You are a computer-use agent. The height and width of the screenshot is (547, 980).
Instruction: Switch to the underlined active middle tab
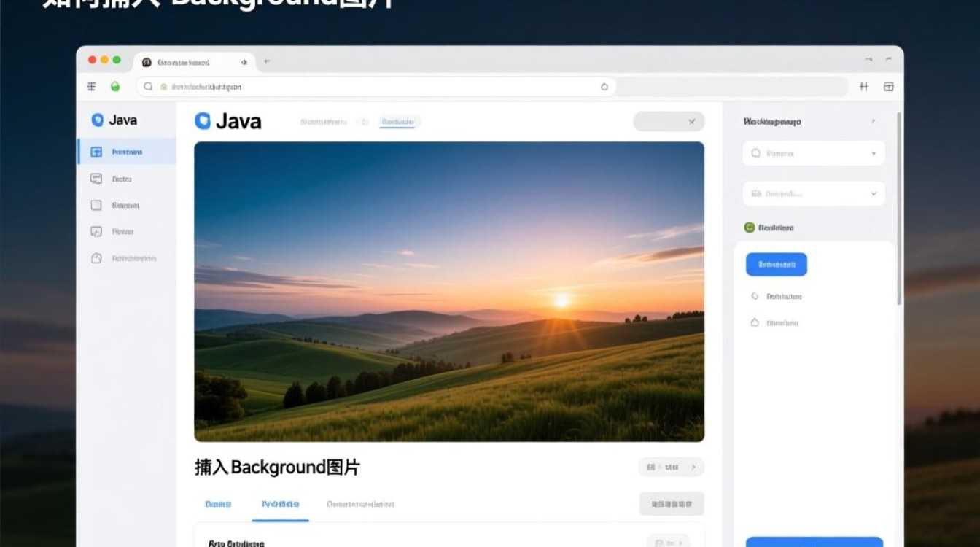tap(280, 504)
